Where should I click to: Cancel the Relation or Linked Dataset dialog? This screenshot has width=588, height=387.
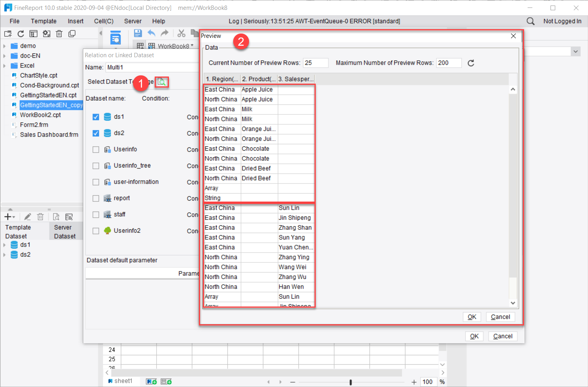tap(502, 336)
